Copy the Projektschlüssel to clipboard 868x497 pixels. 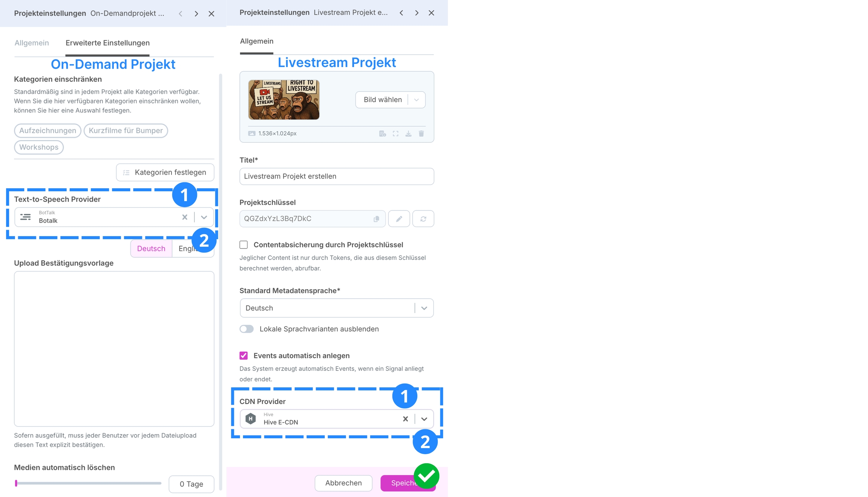[x=376, y=219]
